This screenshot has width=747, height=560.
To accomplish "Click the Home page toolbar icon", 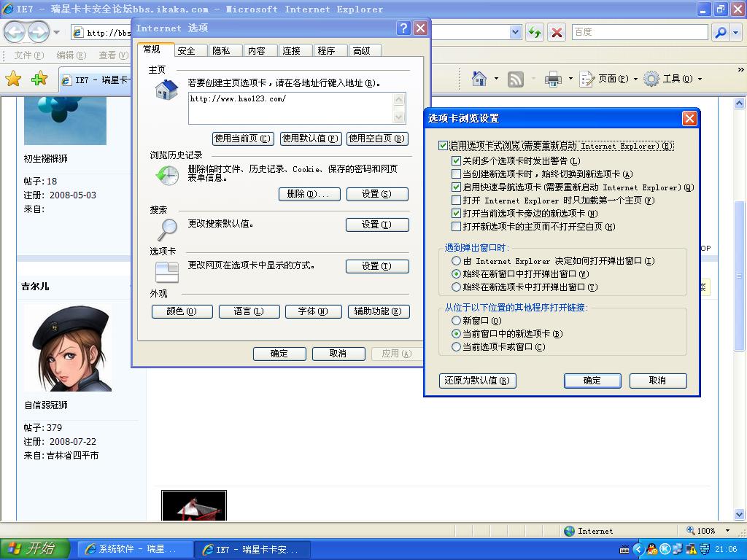I will click(x=479, y=79).
